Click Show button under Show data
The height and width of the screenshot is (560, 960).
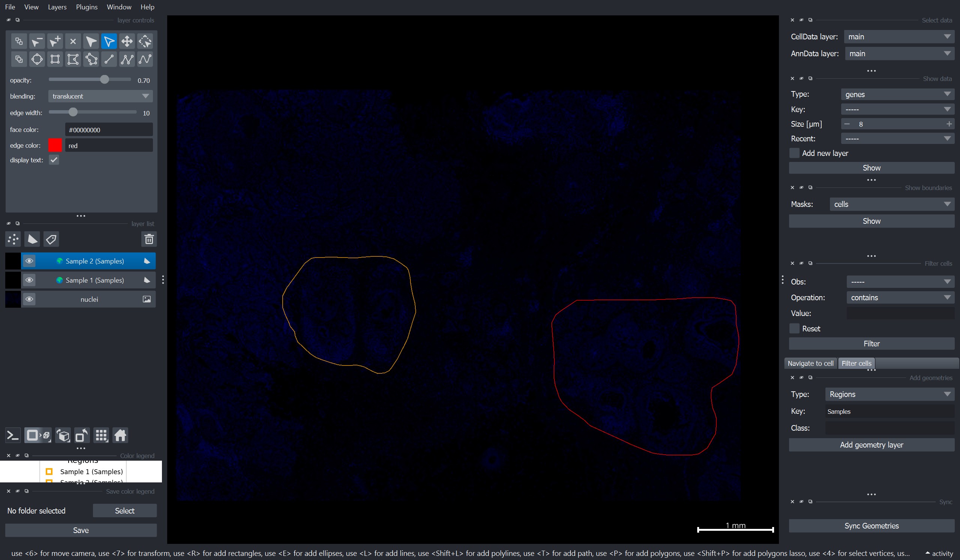click(x=871, y=168)
